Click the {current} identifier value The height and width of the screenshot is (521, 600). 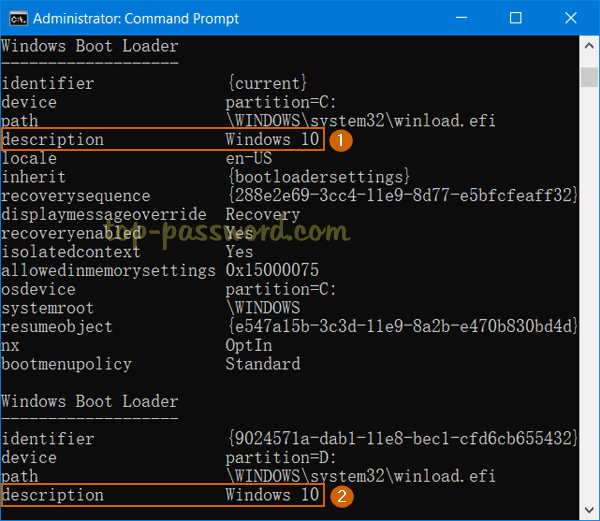point(267,83)
